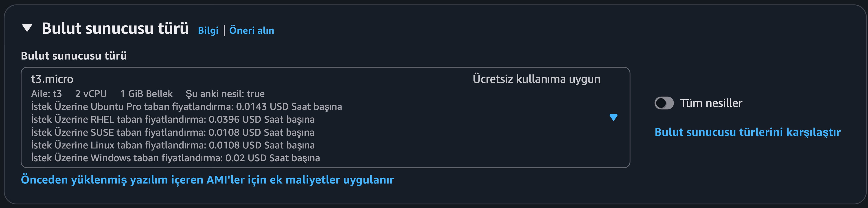868x208 pixels.
Task: Click the t3.micro instance name
Action: (x=52, y=79)
